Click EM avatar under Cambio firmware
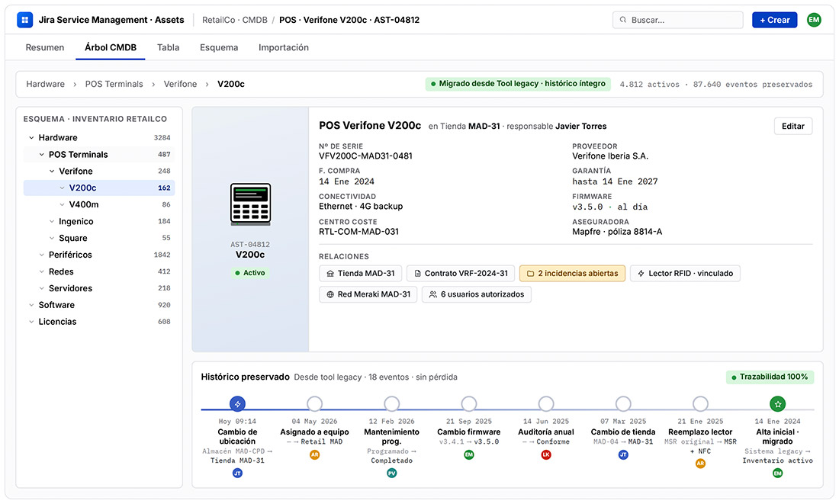The image size is (839, 504). point(469,454)
